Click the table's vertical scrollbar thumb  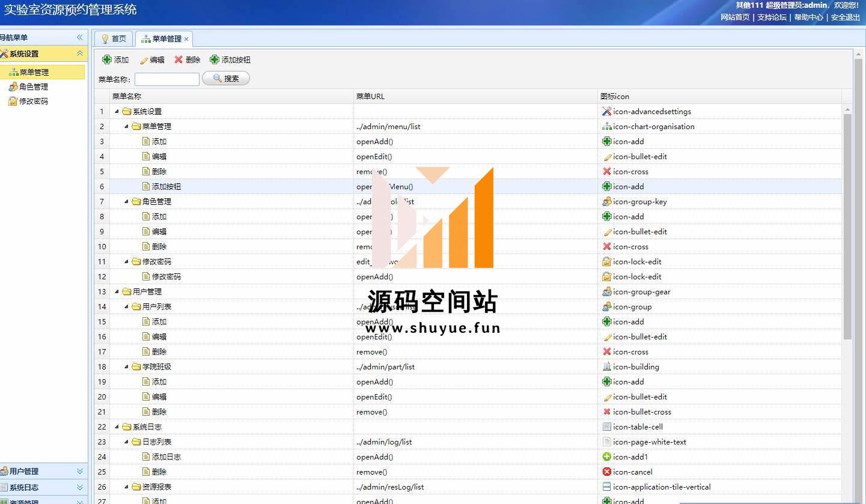point(847,226)
